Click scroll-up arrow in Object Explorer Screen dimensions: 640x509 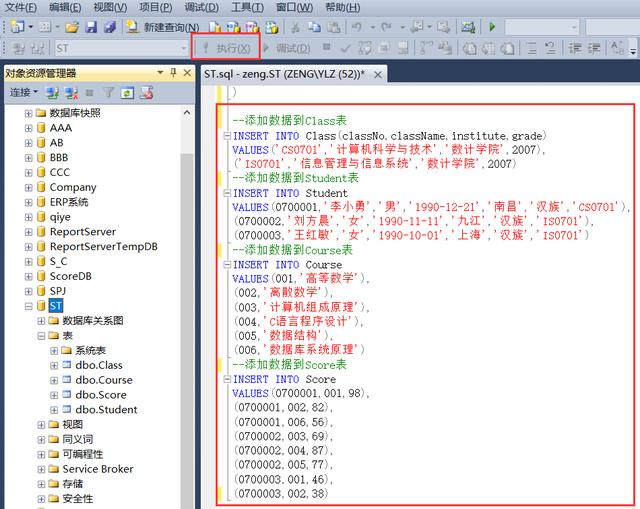pos(187,113)
